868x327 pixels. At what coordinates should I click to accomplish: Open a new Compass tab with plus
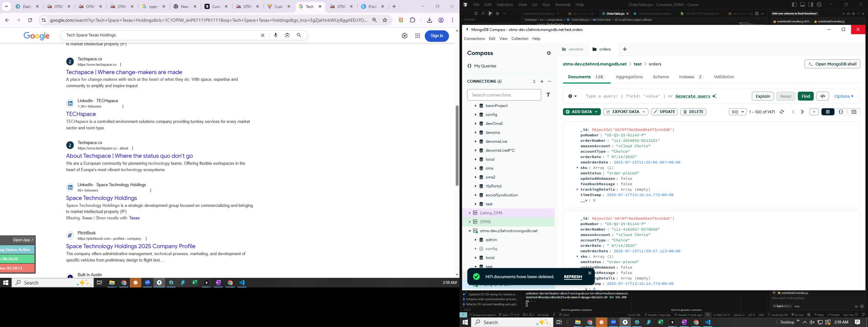pos(625,49)
